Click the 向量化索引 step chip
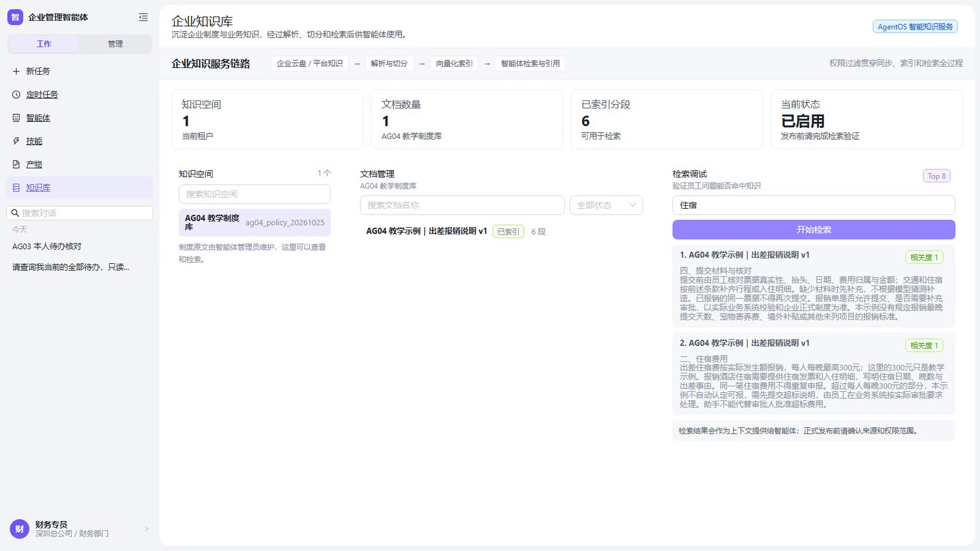Viewport: 980px width, 551px height. tap(454, 64)
